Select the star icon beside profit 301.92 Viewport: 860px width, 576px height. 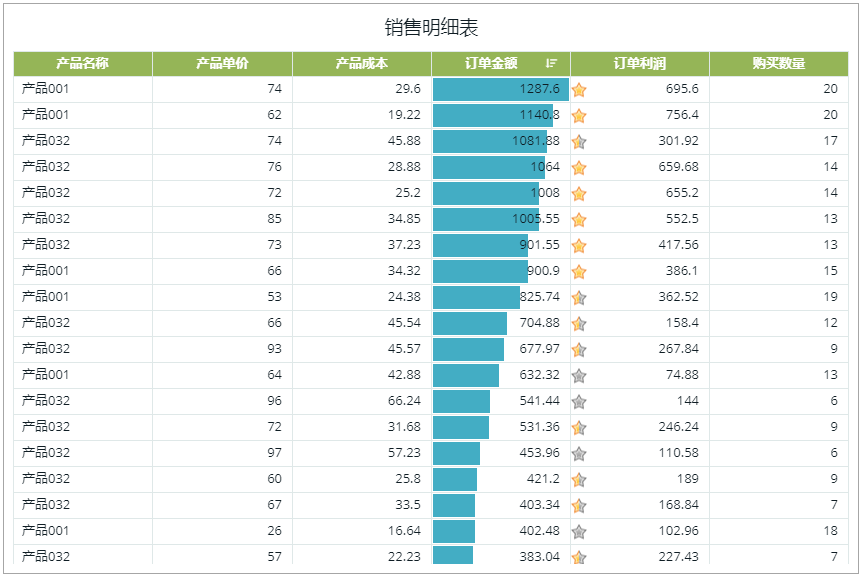click(579, 142)
